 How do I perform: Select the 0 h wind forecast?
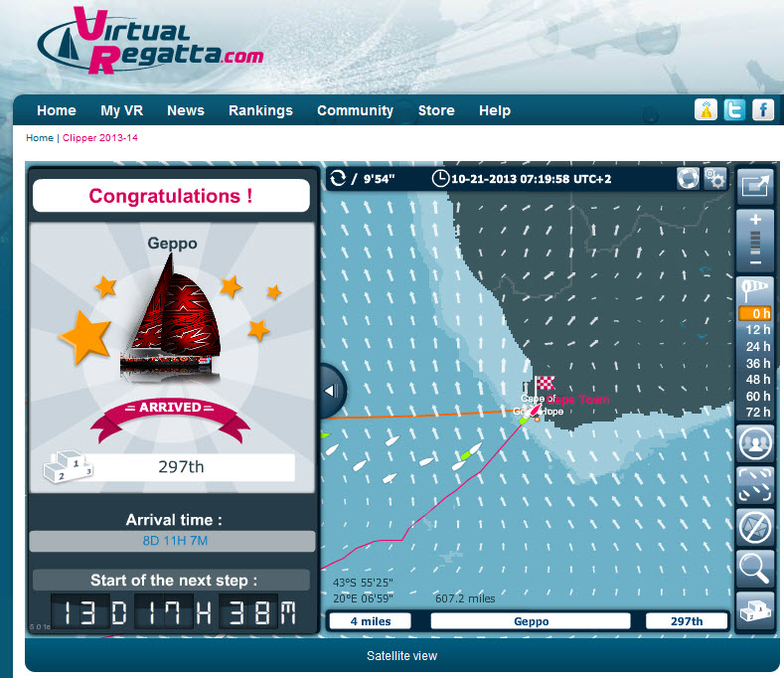[755, 314]
